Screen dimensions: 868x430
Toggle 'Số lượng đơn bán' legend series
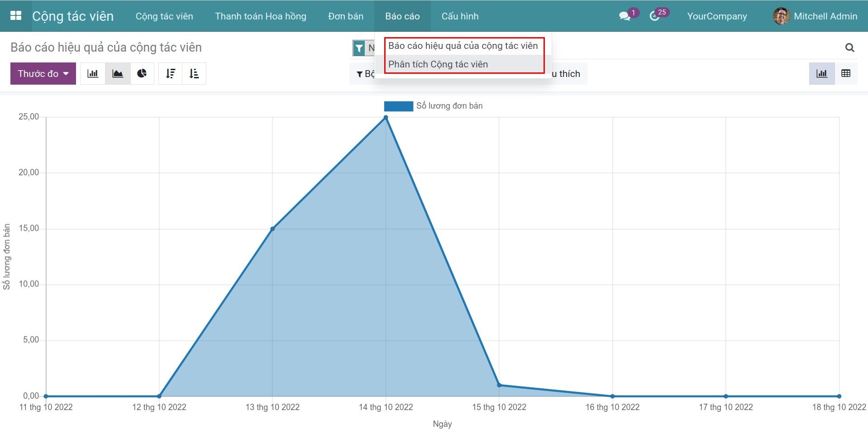[433, 106]
